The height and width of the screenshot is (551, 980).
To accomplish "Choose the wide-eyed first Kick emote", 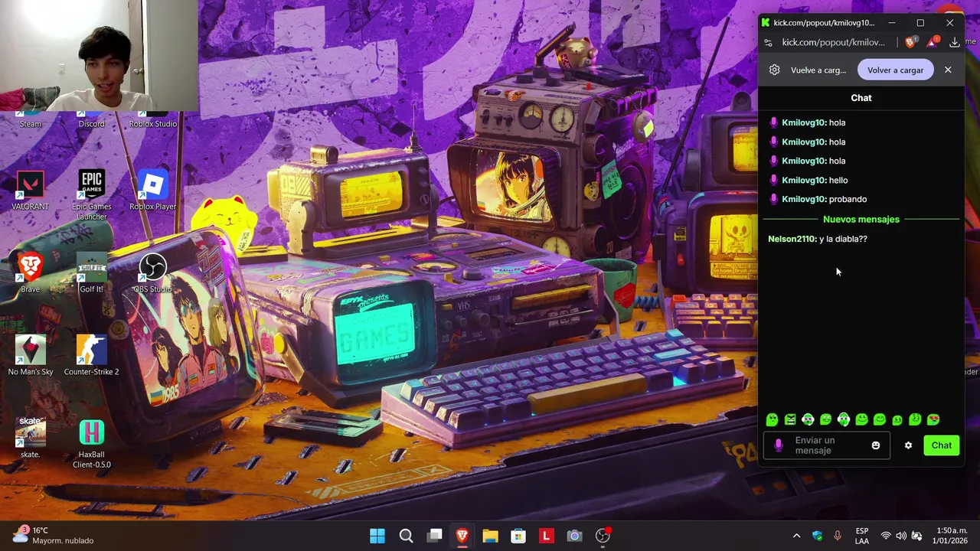I will [772, 419].
